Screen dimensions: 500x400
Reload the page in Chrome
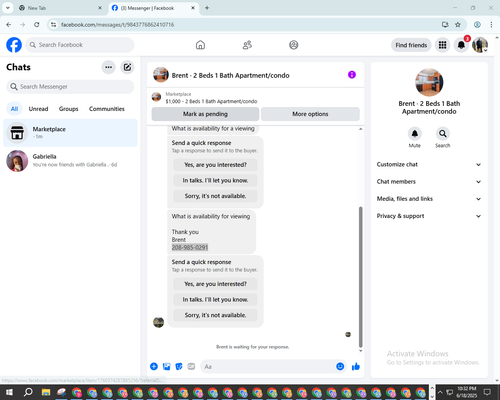click(x=37, y=25)
